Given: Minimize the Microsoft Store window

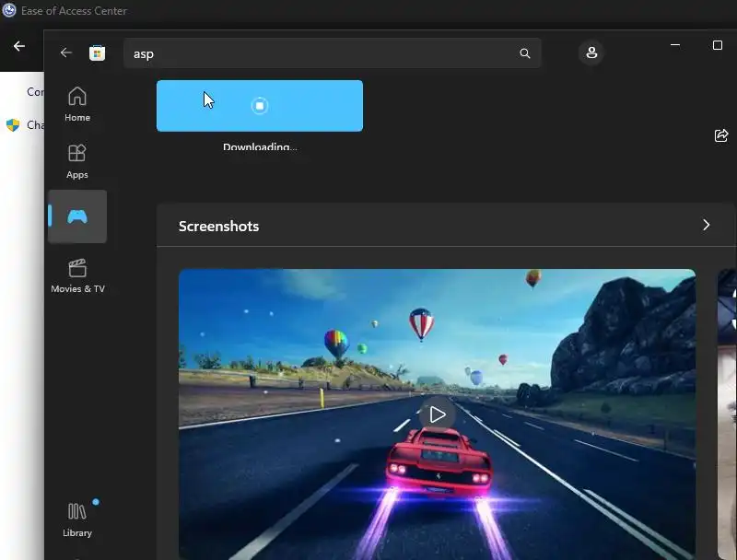Looking at the screenshot, I should pos(675,45).
